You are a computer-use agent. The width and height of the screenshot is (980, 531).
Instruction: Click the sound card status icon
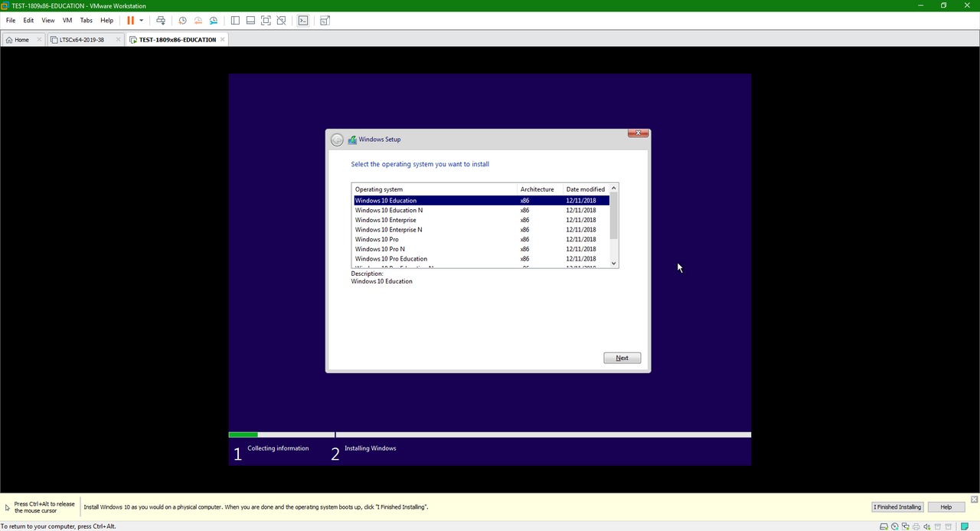click(927, 527)
